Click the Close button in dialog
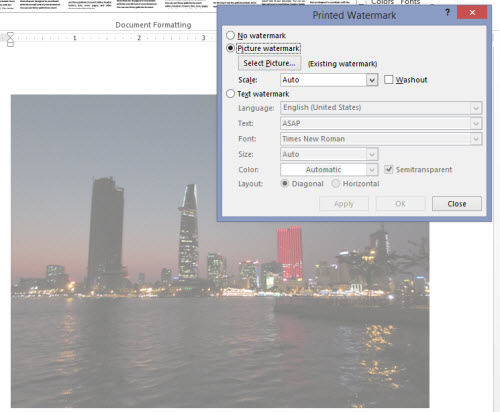Screen dimensions: 500x412 (x=457, y=204)
